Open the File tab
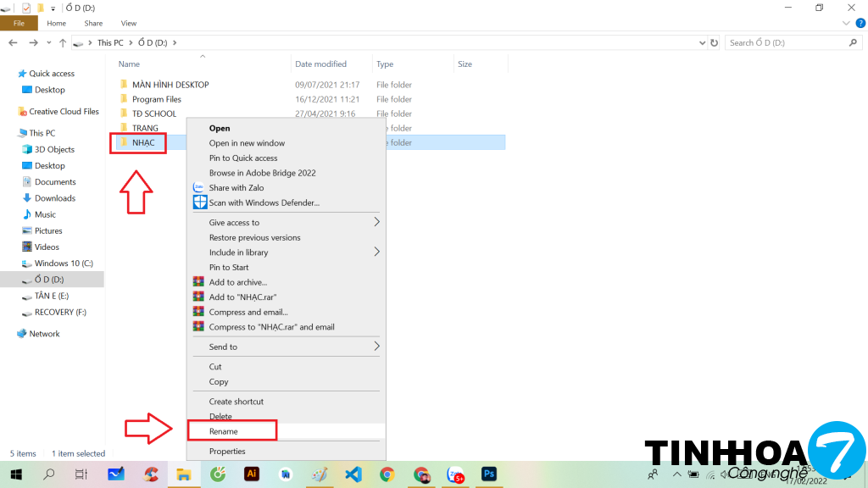 click(x=19, y=24)
